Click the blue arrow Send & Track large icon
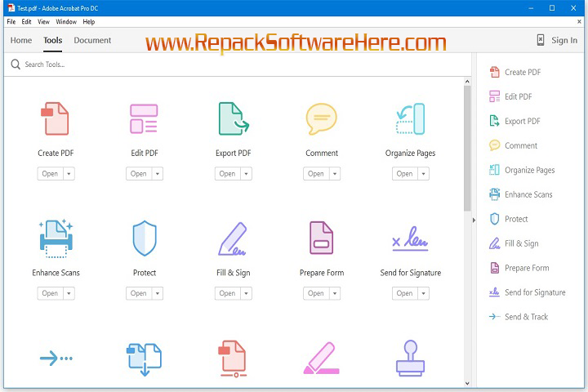 pyautogui.click(x=56, y=359)
